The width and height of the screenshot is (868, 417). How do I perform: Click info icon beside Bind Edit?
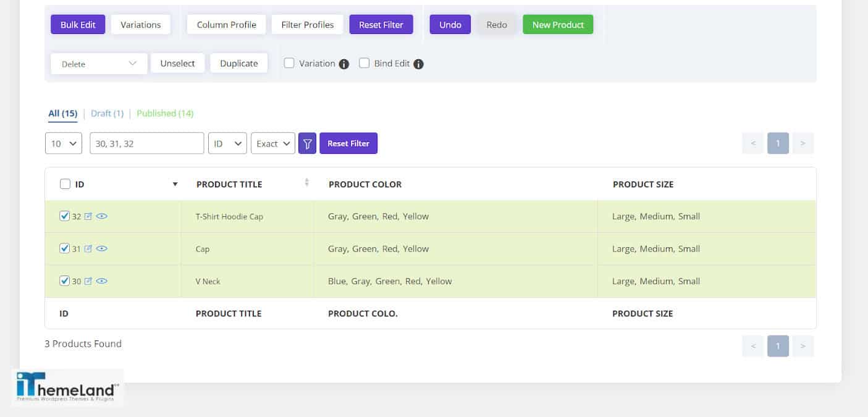point(418,64)
